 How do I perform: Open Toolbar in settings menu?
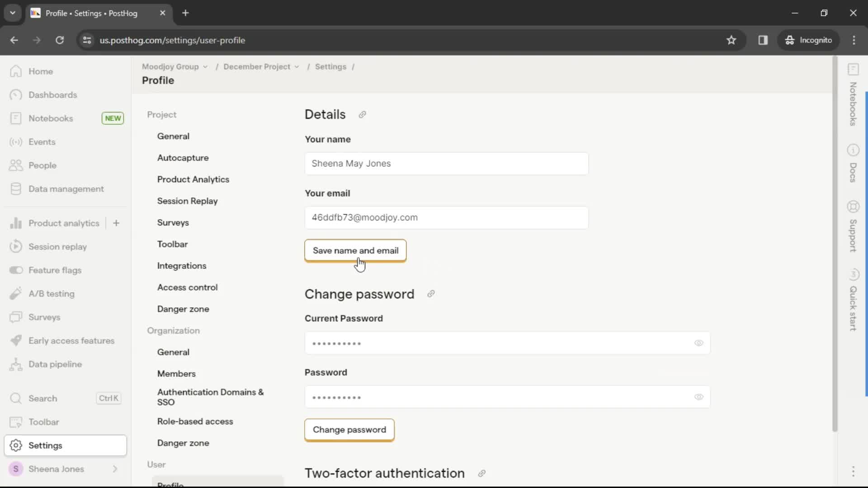[172, 244]
